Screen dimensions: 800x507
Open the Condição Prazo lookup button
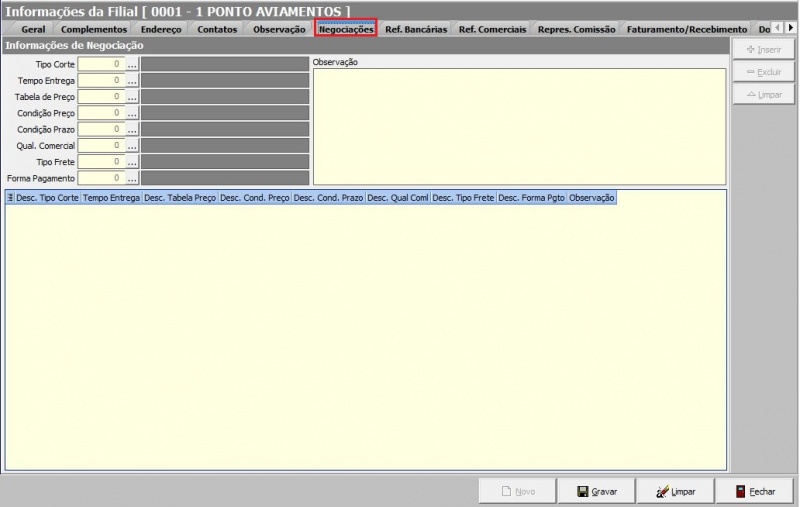tap(132, 129)
